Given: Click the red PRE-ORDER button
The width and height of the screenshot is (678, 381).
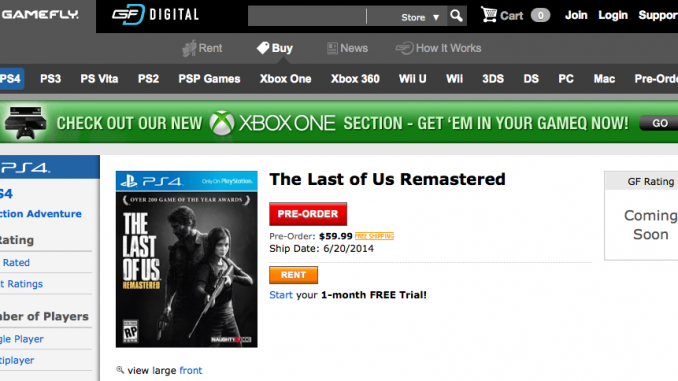Looking at the screenshot, I should point(308,214).
